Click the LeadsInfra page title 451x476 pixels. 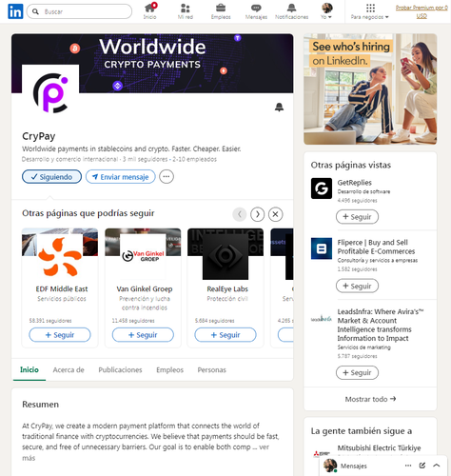(x=381, y=325)
